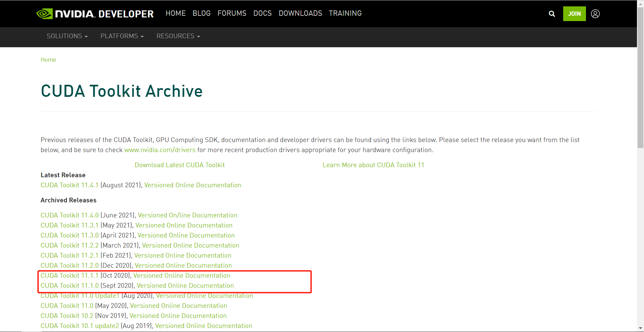The width and height of the screenshot is (644, 332).
Task: Open the search magnifier icon
Action: click(552, 14)
